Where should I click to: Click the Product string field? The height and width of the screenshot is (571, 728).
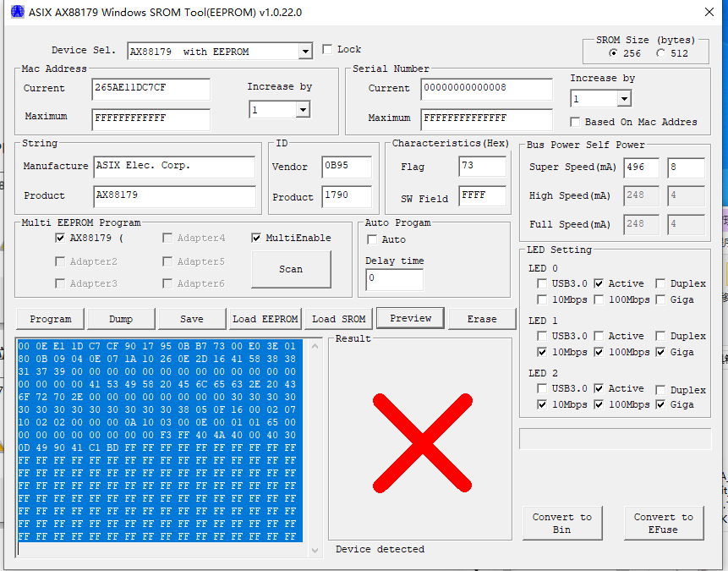(x=174, y=196)
